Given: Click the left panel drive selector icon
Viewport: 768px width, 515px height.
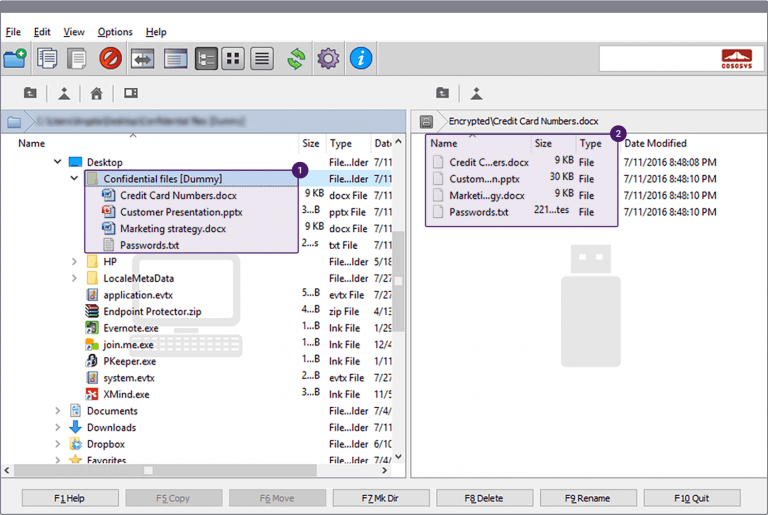Looking at the screenshot, I should pyautogui.click(x=131, y=93).
